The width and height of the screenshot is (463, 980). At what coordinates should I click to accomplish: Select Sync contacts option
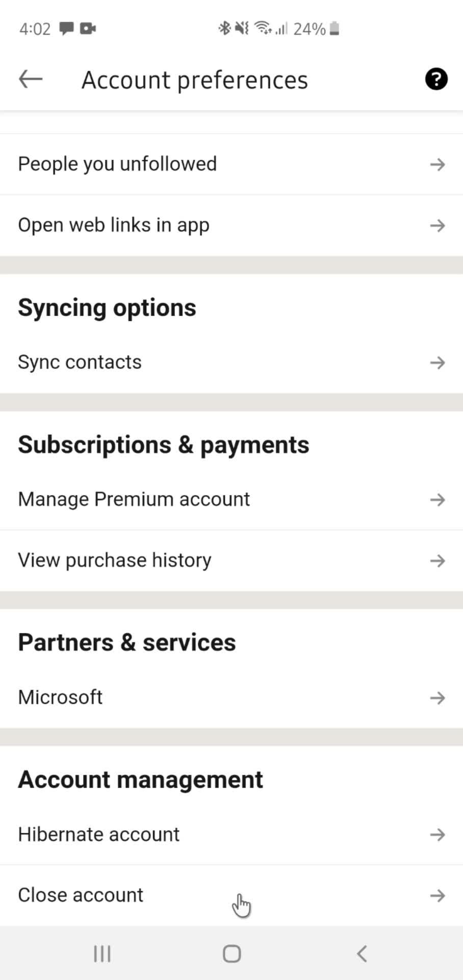[231, 362]
